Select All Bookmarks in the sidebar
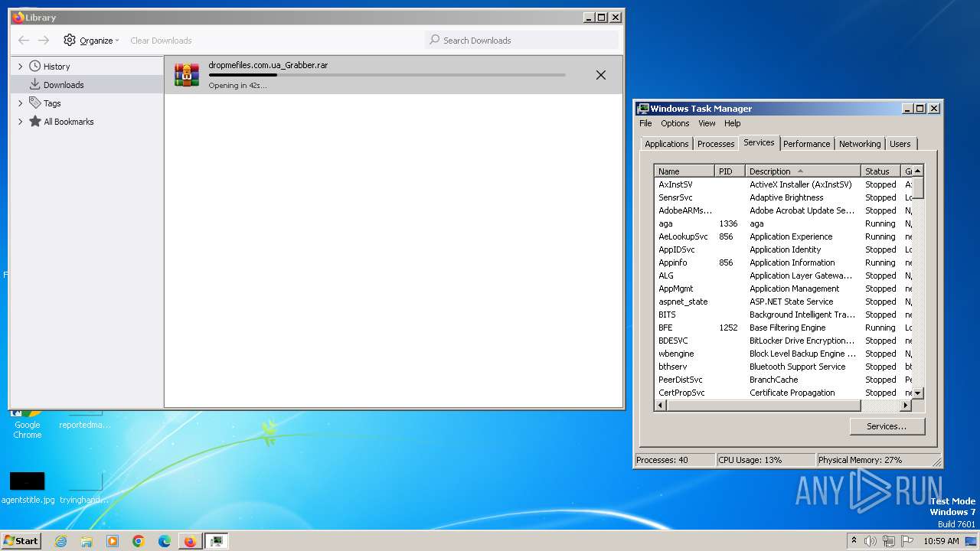Image resolution: width=980 pixels, height=551 pixels. tap(68, 122)
